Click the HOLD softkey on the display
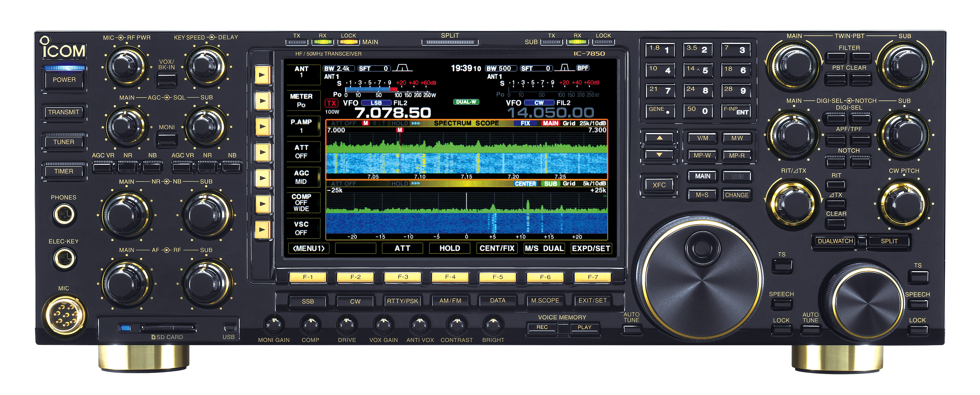980x395 pixels. click(450, 248)
